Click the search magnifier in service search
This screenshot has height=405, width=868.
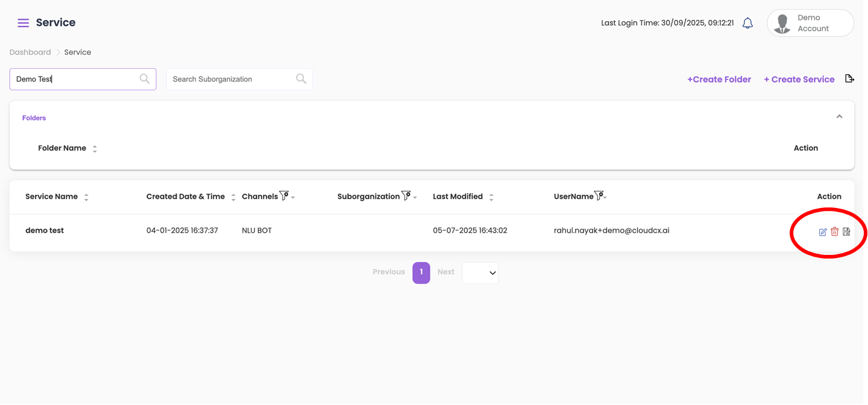(x=145, y=79)
